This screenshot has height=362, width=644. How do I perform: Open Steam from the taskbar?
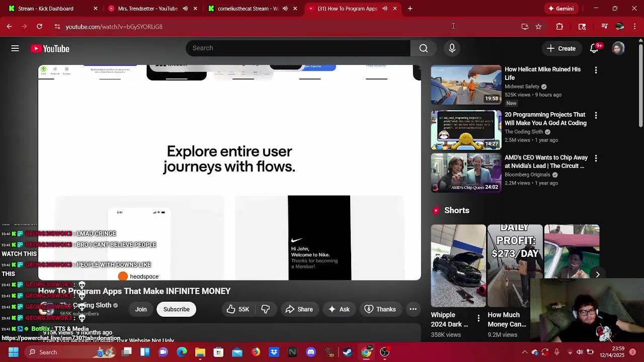(x=348, y=352)
